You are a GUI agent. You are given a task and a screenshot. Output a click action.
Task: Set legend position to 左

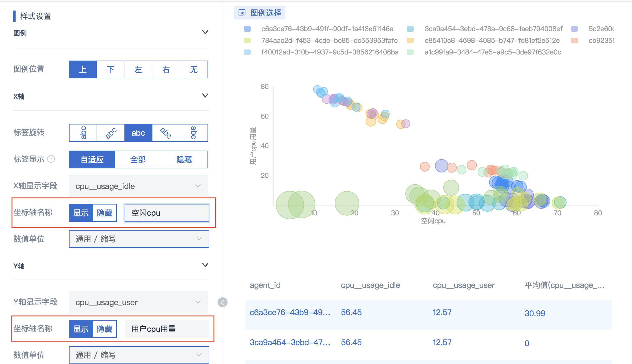138,69
